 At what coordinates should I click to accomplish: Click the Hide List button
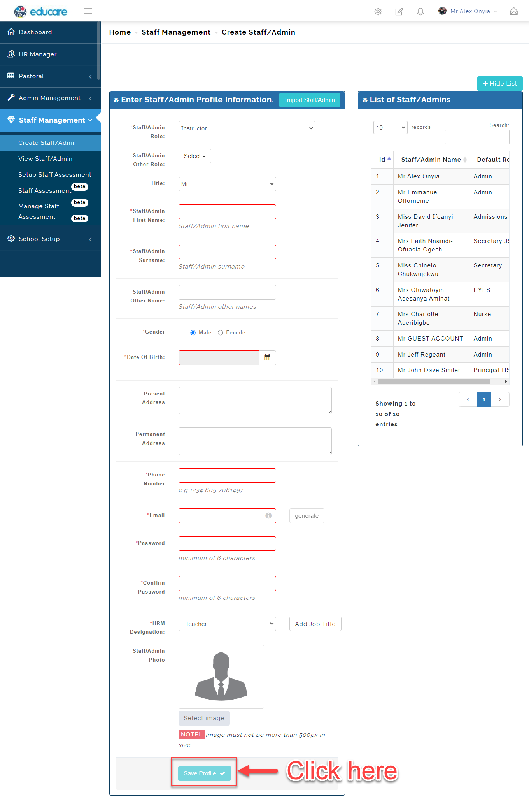(x=500, y=83)
